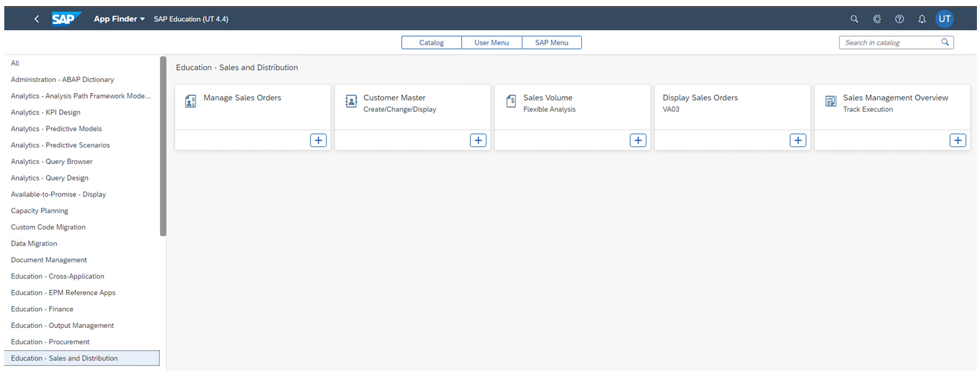This screenshot has height=377, width=980.
Task: Switch to the SAP Menu tab
Action: click(x=552, y=42)
